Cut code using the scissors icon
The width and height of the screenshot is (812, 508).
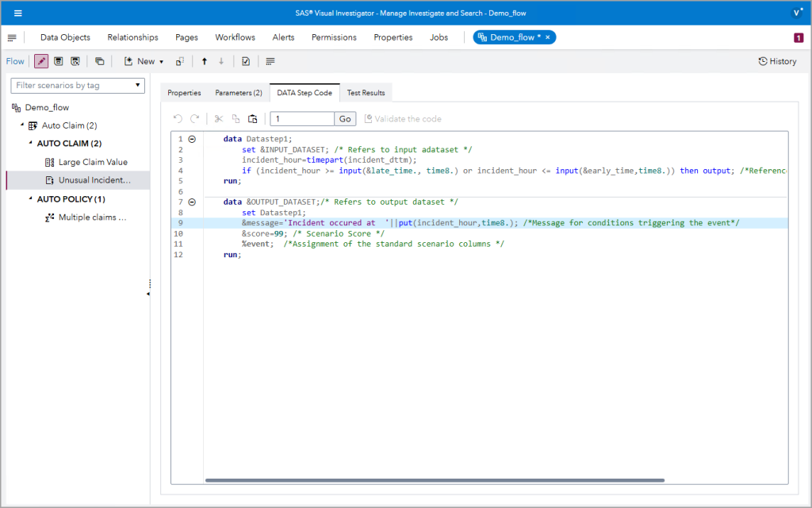(x=219, y=118)
